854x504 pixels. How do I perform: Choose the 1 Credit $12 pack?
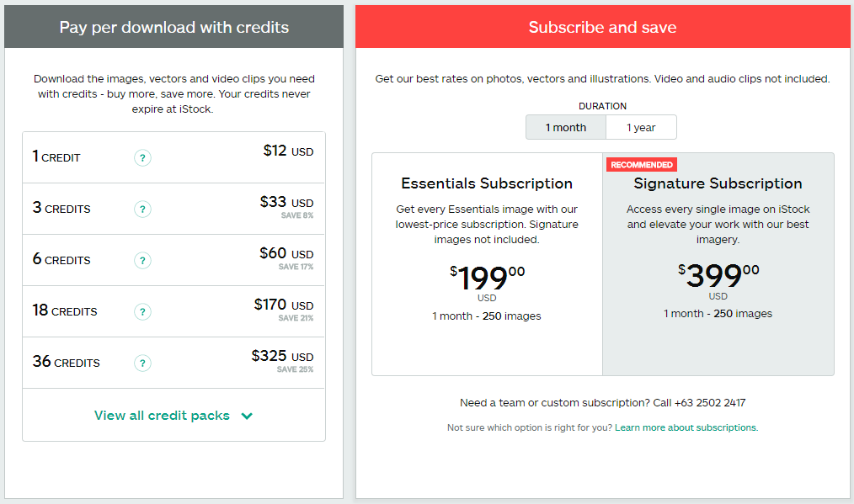(x=173, y=157)
